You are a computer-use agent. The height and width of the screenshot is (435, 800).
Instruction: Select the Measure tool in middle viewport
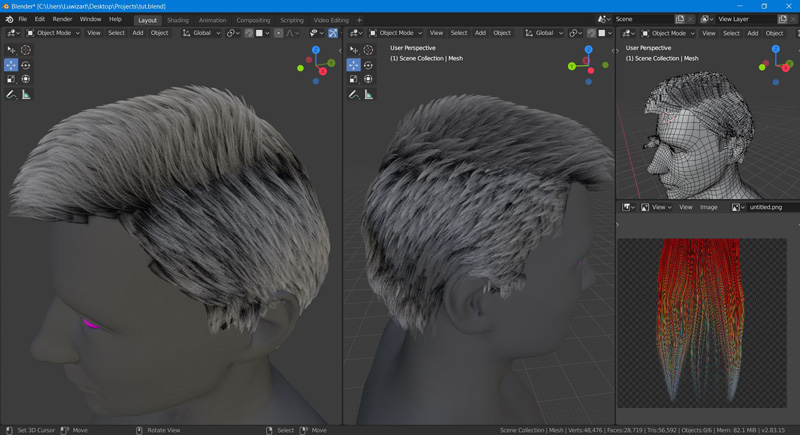click(x=369, y=94)
